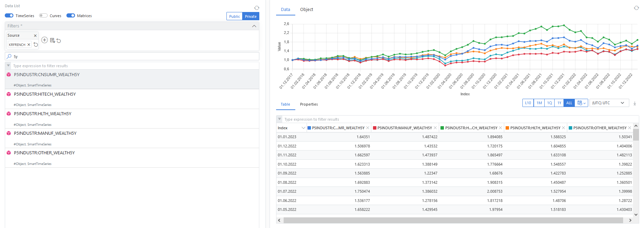Image resolution: width=644 pixels, height=228 pixels.
Task: Switch to the Properties tab
Action: point(309,104)
